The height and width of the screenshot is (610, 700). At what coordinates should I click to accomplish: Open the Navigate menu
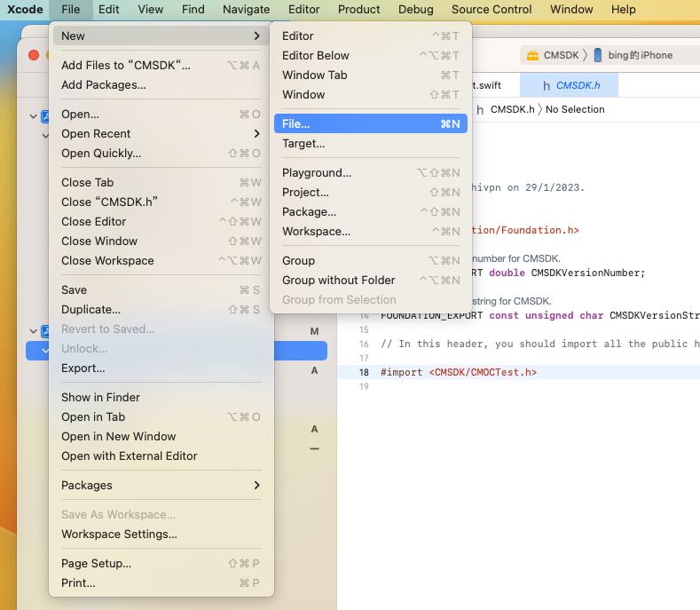246,10
